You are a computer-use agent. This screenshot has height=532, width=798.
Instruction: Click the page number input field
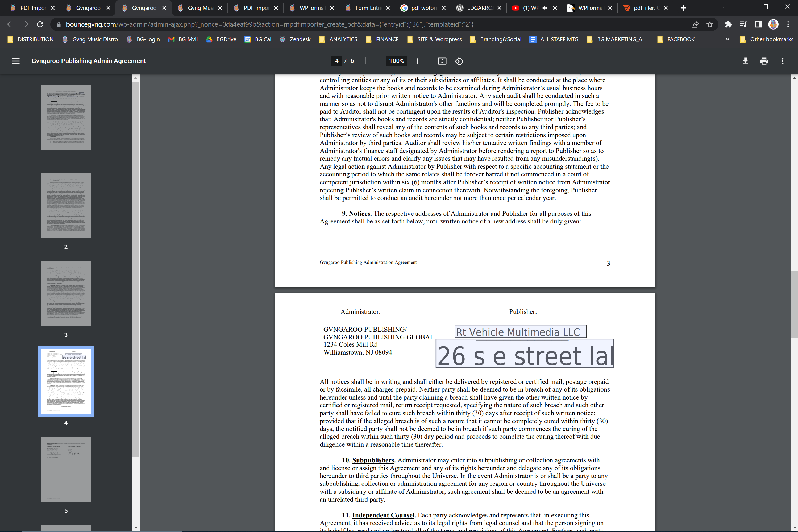pos(336,61)
